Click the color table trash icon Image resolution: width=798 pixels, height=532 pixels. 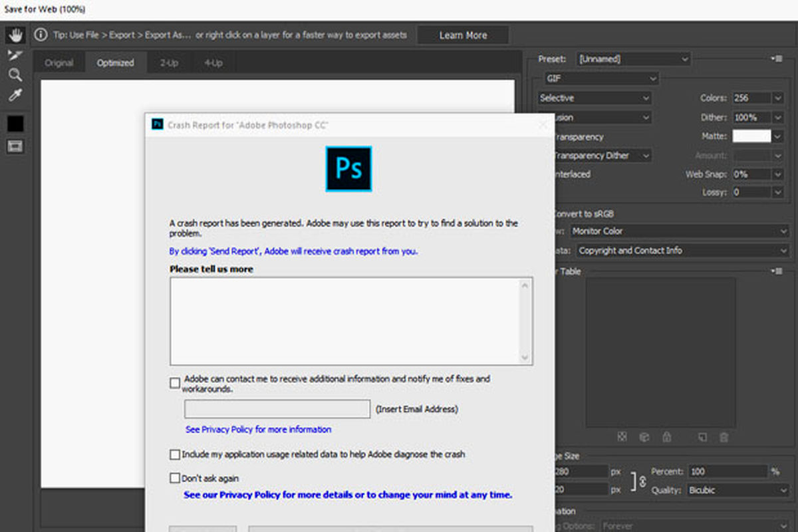click(x=724, y=437)
